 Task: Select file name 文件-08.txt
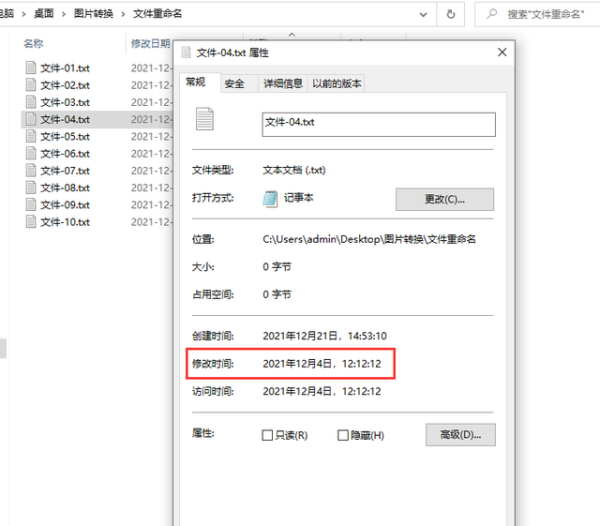pyautogui.click(x=65, y=188)
